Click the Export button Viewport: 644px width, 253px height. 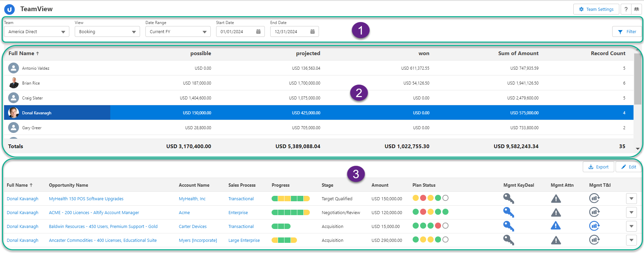(598, 167)
